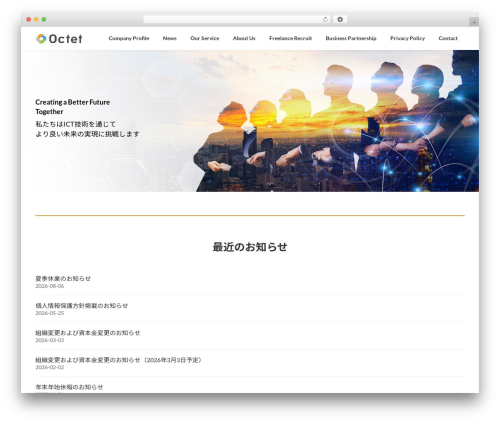Go to the News page
This screenshot has width=500, height=423.
pos(170,38)
